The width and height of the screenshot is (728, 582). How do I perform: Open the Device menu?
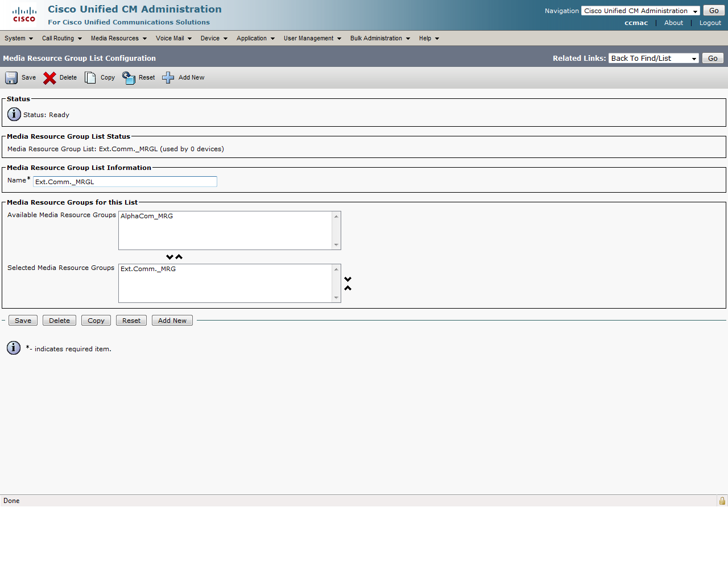coord(214,38)
